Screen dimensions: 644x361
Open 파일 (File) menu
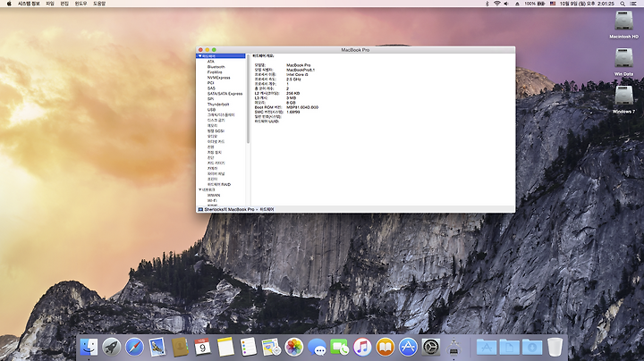[x=50, y=4]
